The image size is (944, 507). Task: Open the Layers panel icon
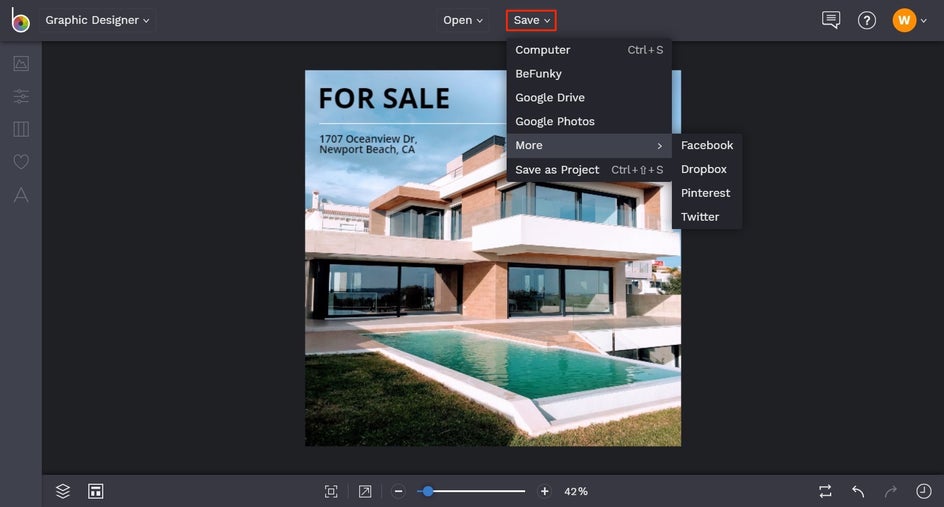[63, 491]
